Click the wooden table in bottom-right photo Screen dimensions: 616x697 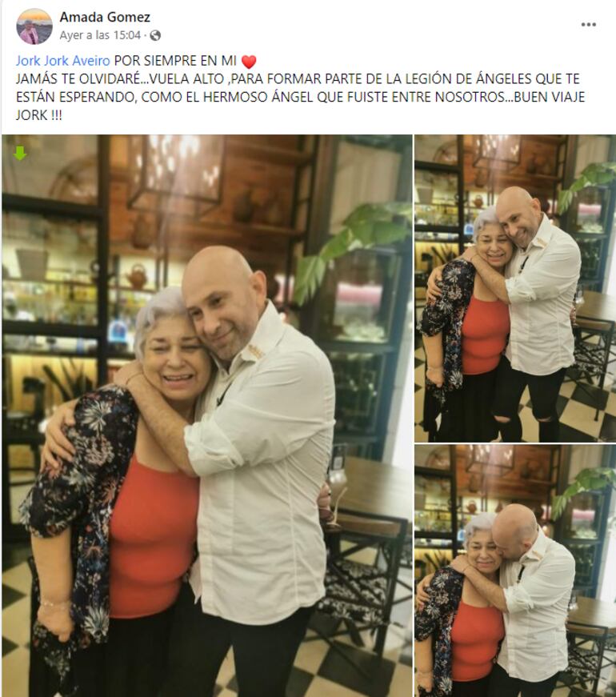(x=594, y=618)
